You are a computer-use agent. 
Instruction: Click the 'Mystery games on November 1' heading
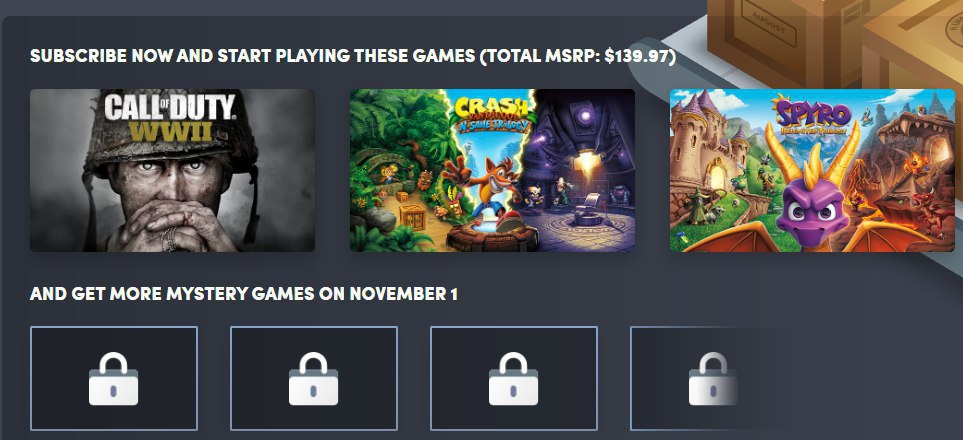[243, 294]
